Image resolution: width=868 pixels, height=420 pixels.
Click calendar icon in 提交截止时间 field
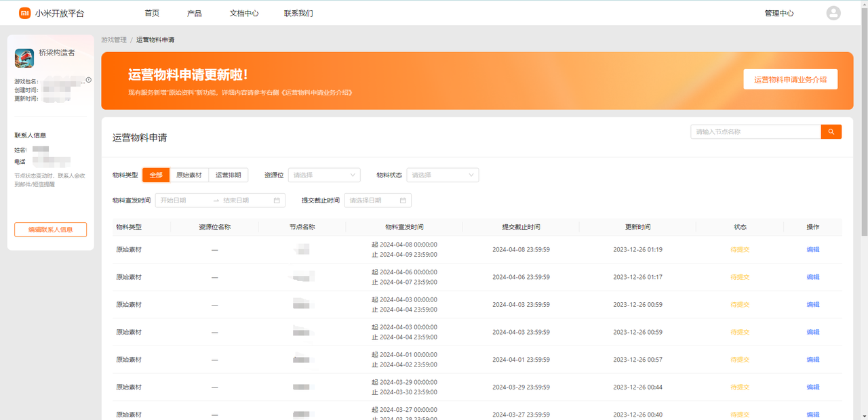click(403, 201)
